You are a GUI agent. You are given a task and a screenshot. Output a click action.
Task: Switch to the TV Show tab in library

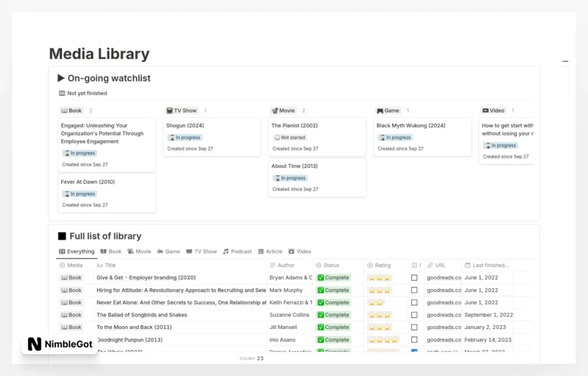click(202, 251)
